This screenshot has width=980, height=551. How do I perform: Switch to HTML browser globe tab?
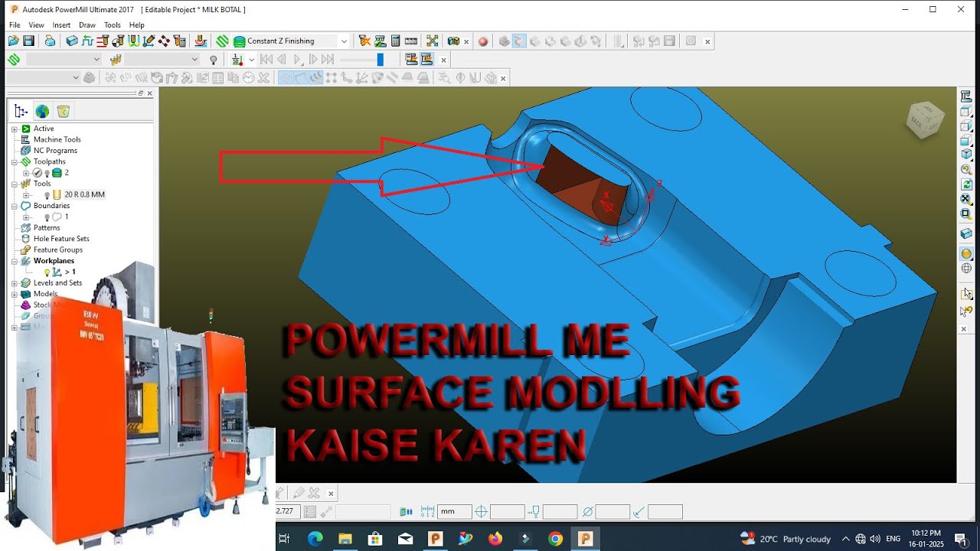coord(42,112)
